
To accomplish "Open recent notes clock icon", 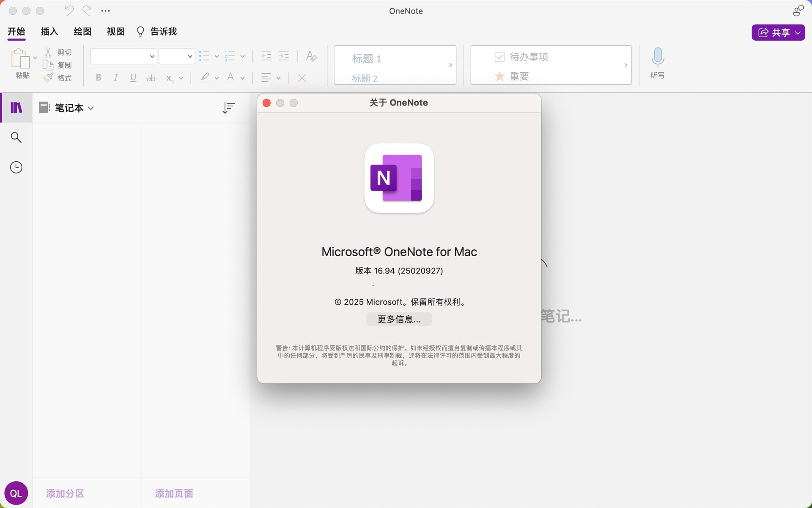I will [16, 167].
